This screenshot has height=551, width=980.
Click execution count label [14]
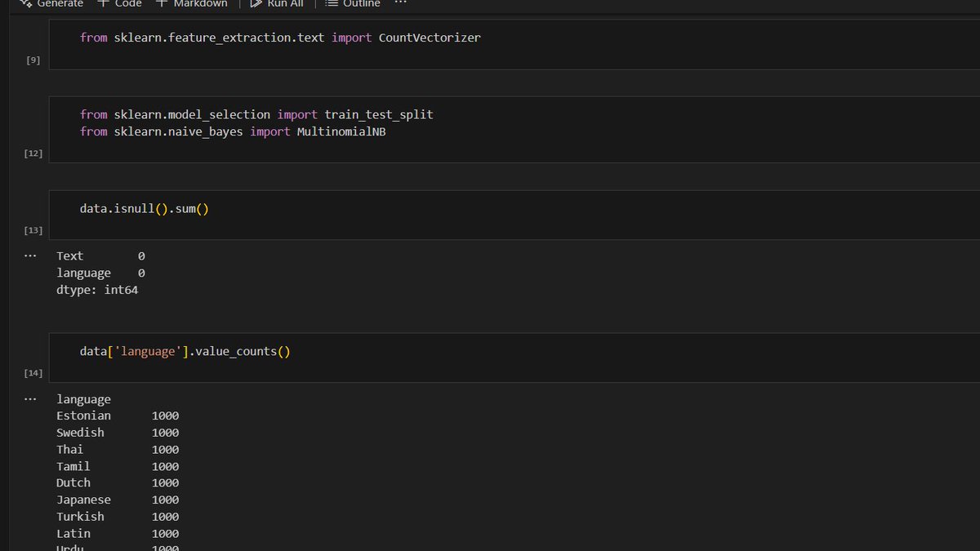32,373
